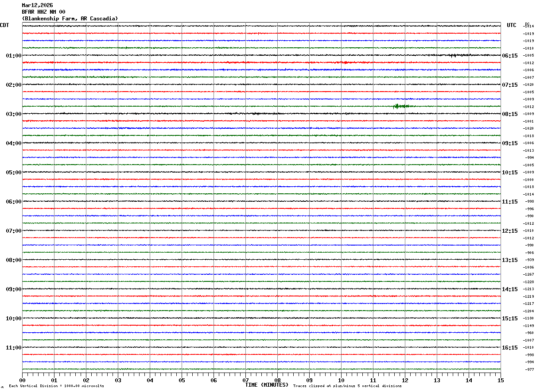
Task: Click minute "15" on the bottom time axis
Action: point(501,380)
